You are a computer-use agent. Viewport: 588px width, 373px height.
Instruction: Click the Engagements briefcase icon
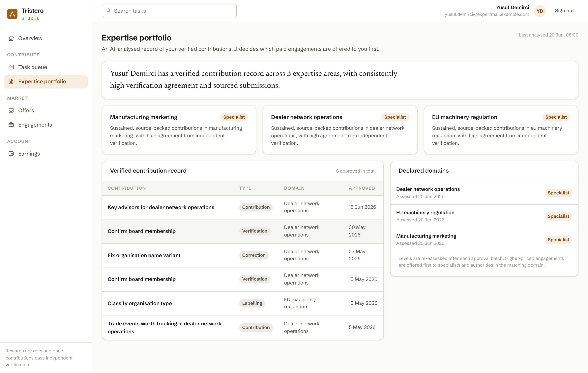(x=11, y=125)
